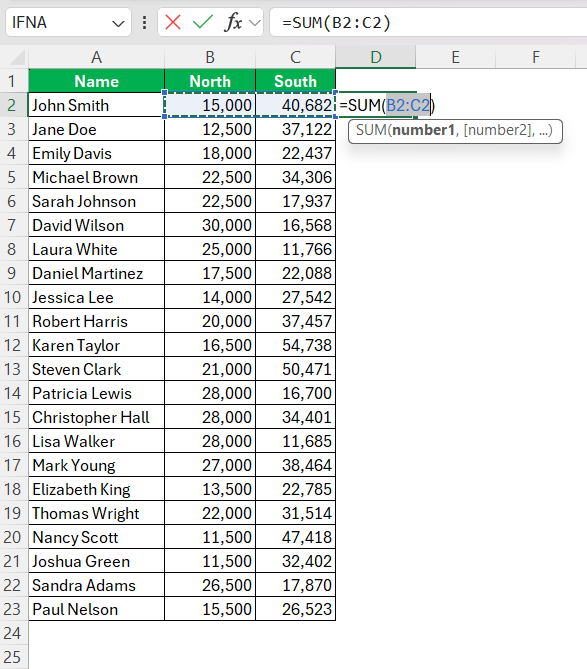Select column B header
Image resolution: width=587 pixels, height=669 pixels.
coord(210,57)
